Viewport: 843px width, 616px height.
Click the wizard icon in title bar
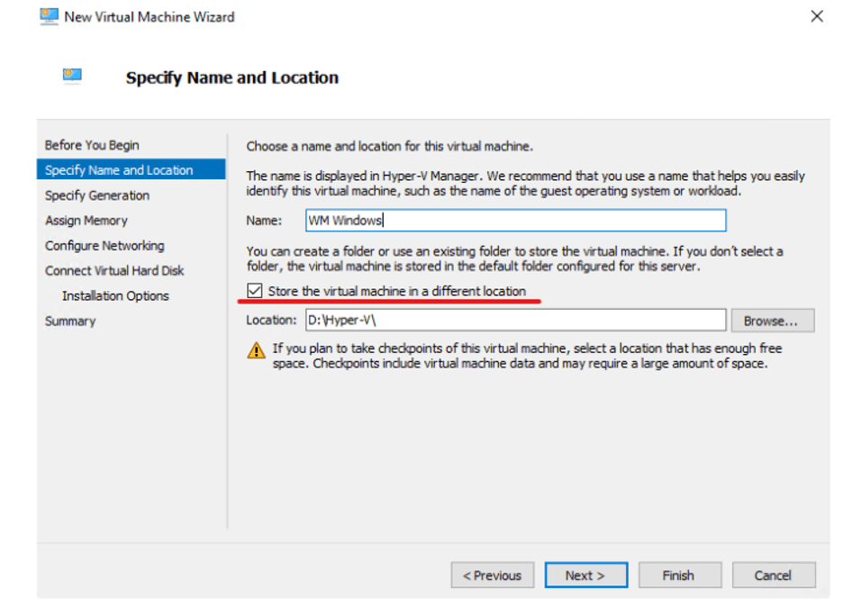coord(49,17)
